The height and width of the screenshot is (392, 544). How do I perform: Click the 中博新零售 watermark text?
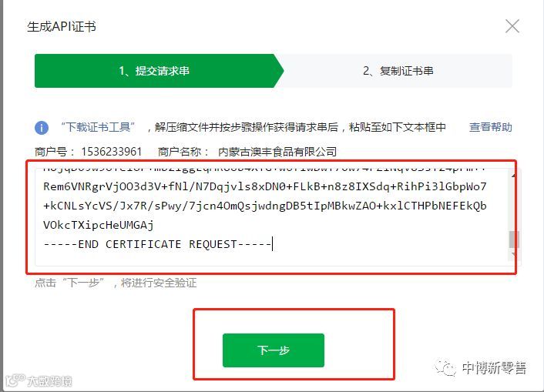(x=494, y=367)
